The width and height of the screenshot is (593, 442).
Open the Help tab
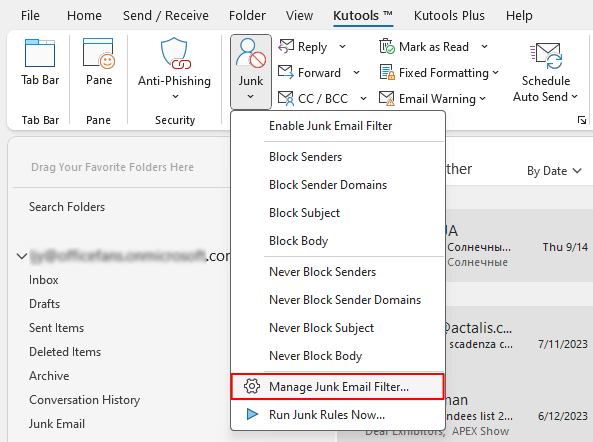(519, 16)
